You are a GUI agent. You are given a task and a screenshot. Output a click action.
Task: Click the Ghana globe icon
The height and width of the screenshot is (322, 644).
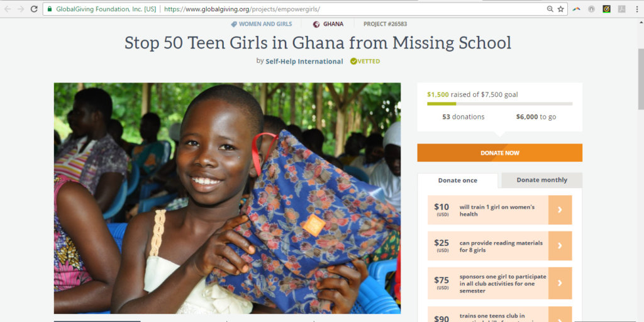point(316,24)
